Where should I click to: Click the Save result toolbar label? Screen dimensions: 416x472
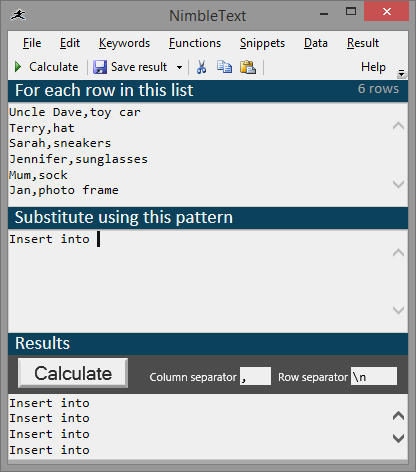coord(139,67)
